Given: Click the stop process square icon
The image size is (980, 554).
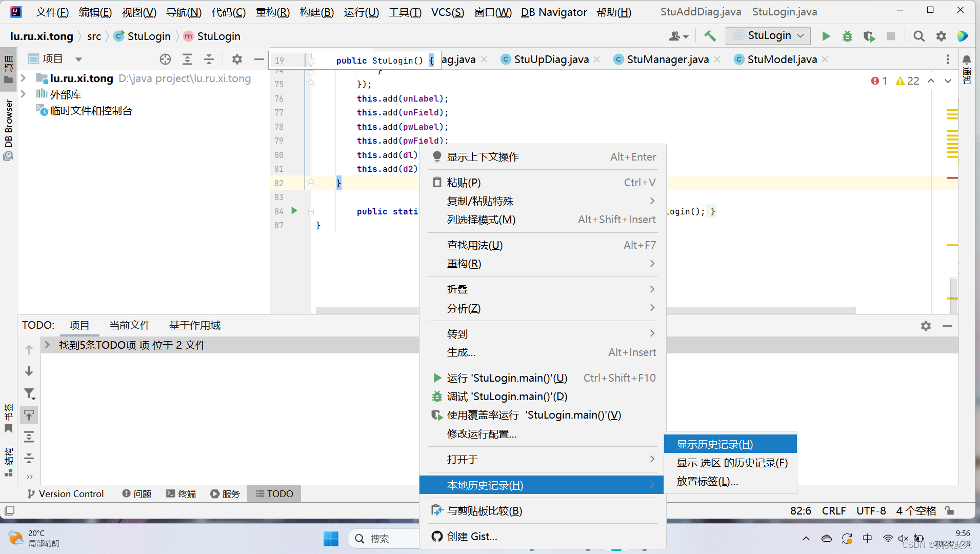Looking at the screenshot, I should [x=891, y=36].
